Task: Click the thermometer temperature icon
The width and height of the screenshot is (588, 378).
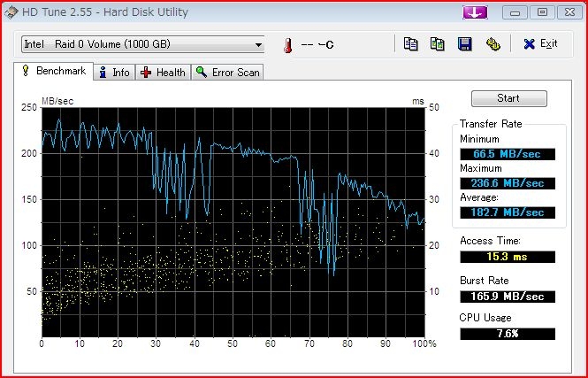Action: [288, 45]
